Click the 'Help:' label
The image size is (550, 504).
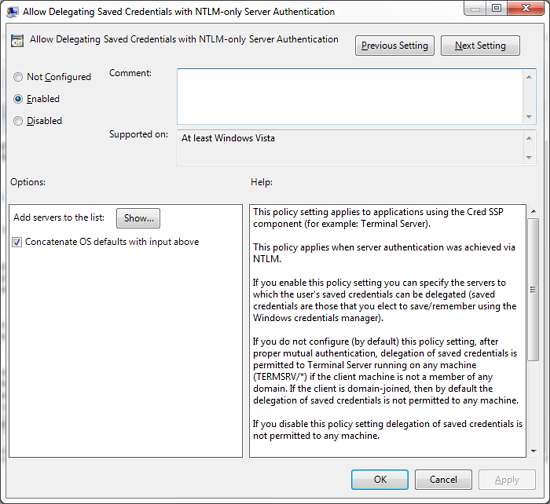coord(261,182)
